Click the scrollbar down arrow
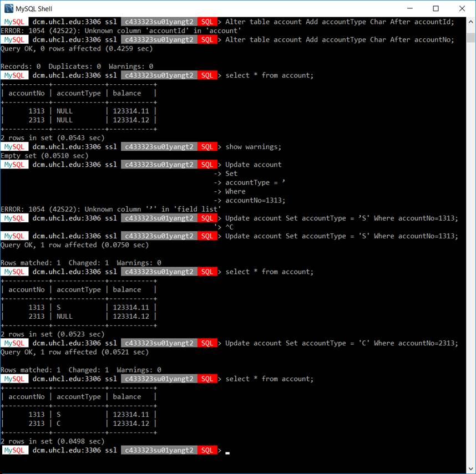Screen dimensions: 476x474 [x=471, y=468]
